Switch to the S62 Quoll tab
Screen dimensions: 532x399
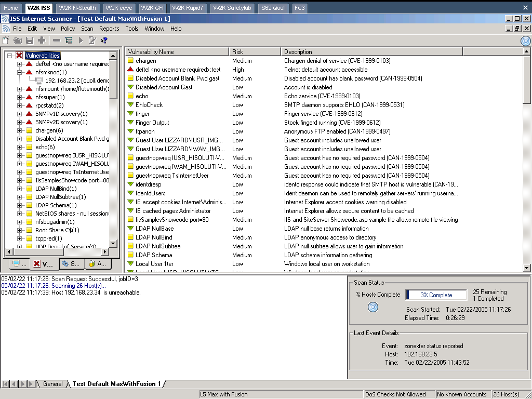tap(273, 8)
